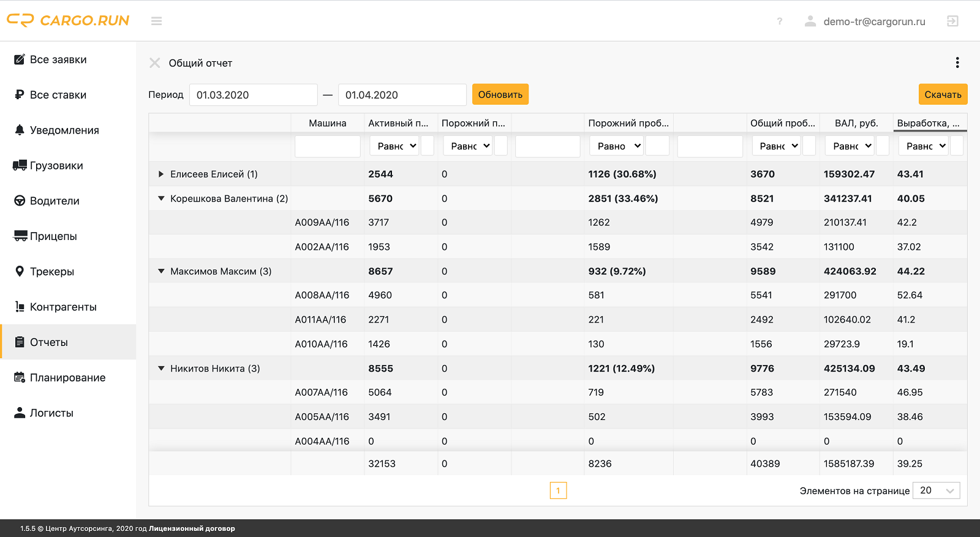Click the person icon beside Логисты
Viewport: 980px width, 537px height.
point(20,413)
